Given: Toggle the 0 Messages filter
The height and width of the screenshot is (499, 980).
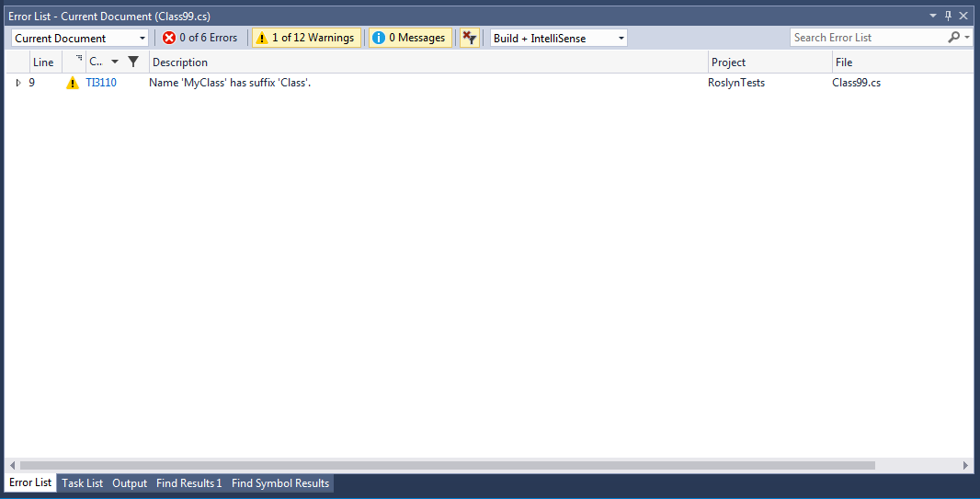Looking at the screenshot, I should [410, 38].
